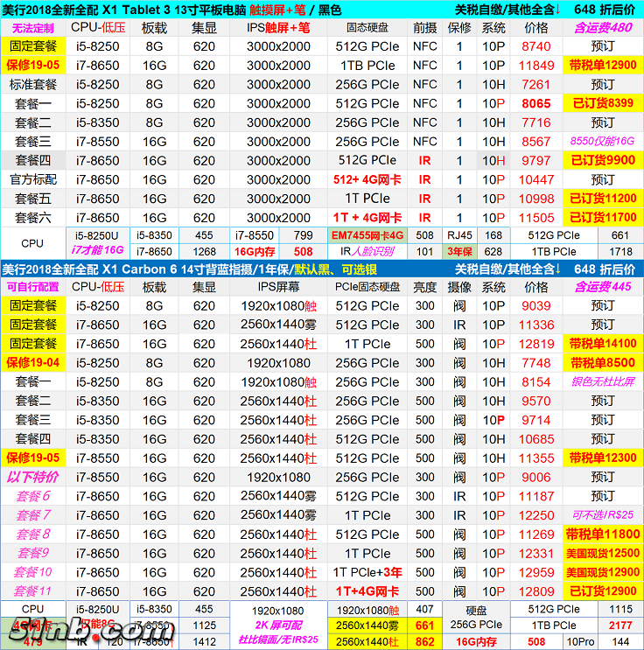The image size is (644, 650).
Task: Click the IR人脸识别 option cell
Action: pos(367,252)
